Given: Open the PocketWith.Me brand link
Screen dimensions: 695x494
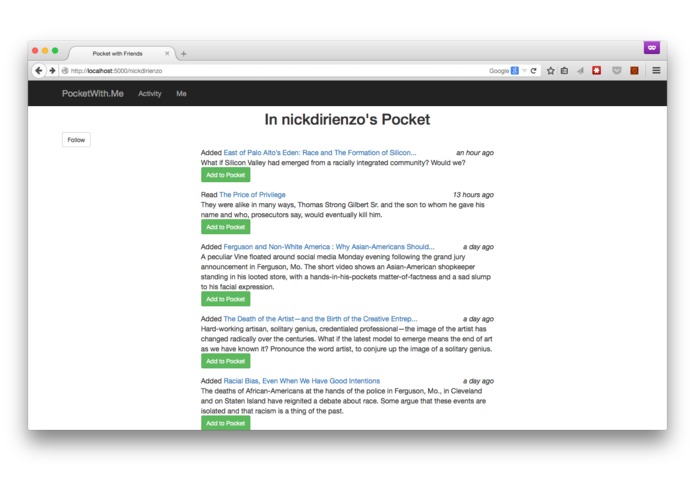Looking at the screenshot, I should [x=93, y=93].
